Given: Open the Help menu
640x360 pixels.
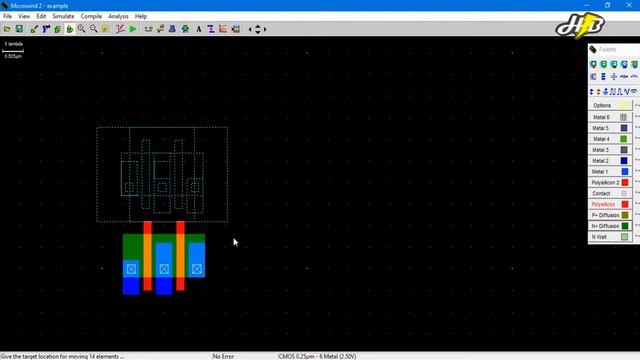Looking at the screenshot, I should click(141, 16).
